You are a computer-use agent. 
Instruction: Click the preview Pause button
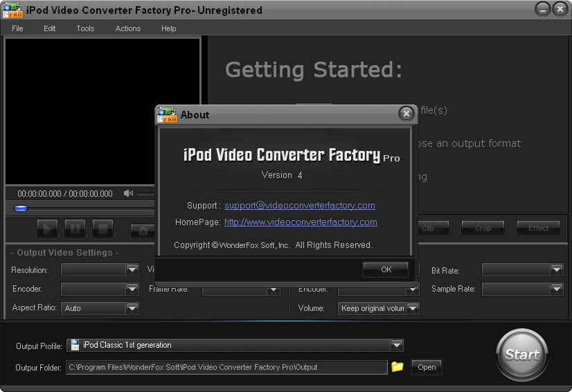click(x=75, y=229)
